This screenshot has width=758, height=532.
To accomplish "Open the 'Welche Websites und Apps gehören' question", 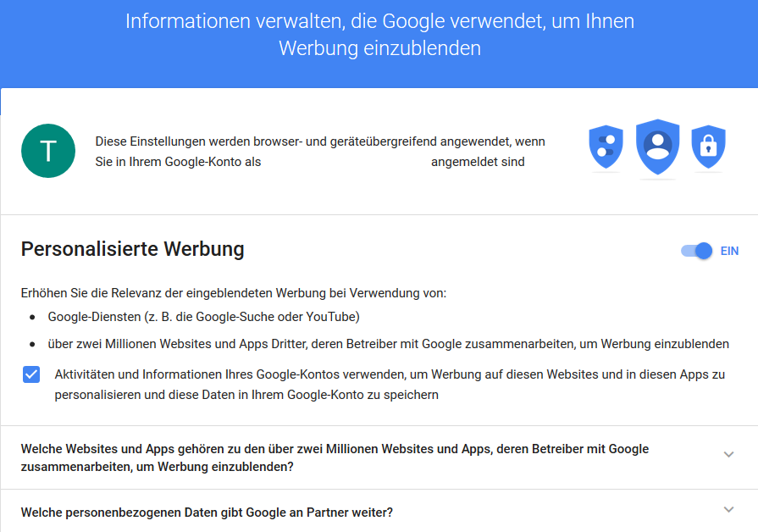I will [335, 457].
